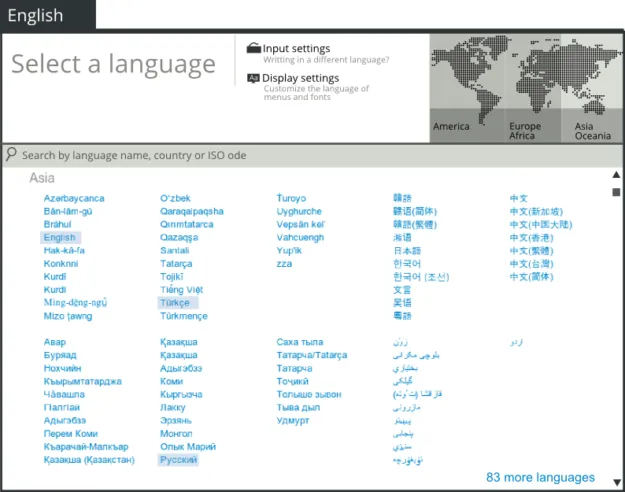Click the scroll up arrow
This screenshot has height=492, width=625.
tap(616, 175)
